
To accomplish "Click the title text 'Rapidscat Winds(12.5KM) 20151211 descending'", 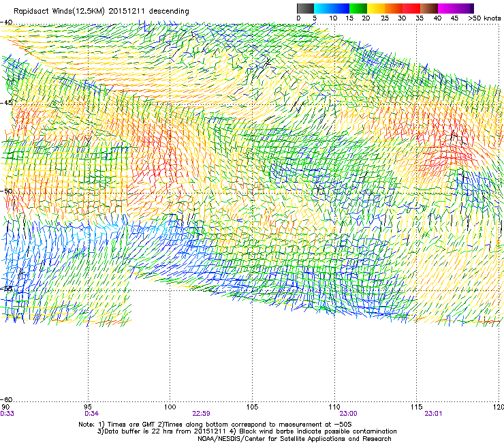I will point(101,12).
